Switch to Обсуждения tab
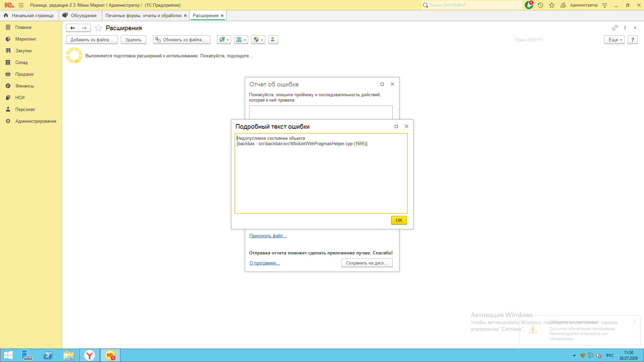 pyautogui.click(x=80, y=15)
